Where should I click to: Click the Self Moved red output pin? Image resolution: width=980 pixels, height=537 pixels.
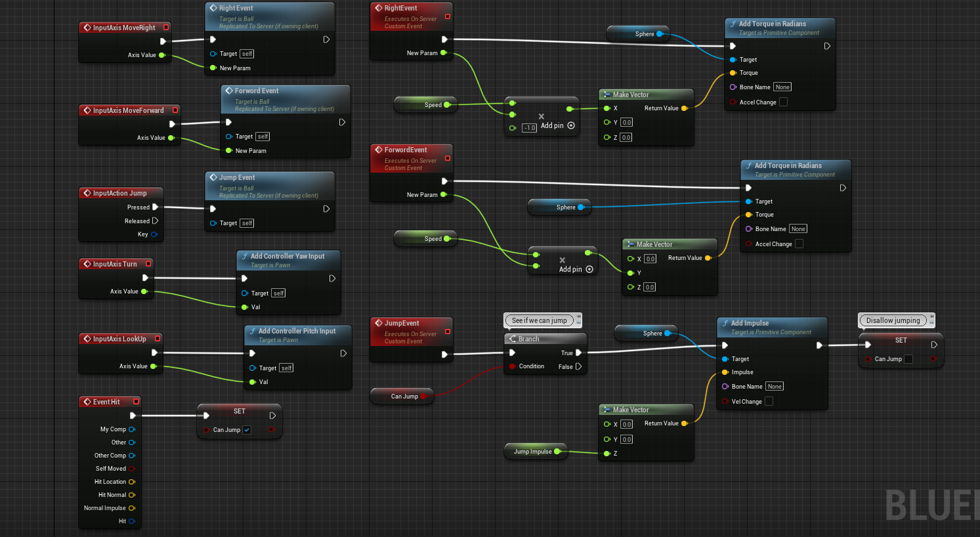[132, 469]
